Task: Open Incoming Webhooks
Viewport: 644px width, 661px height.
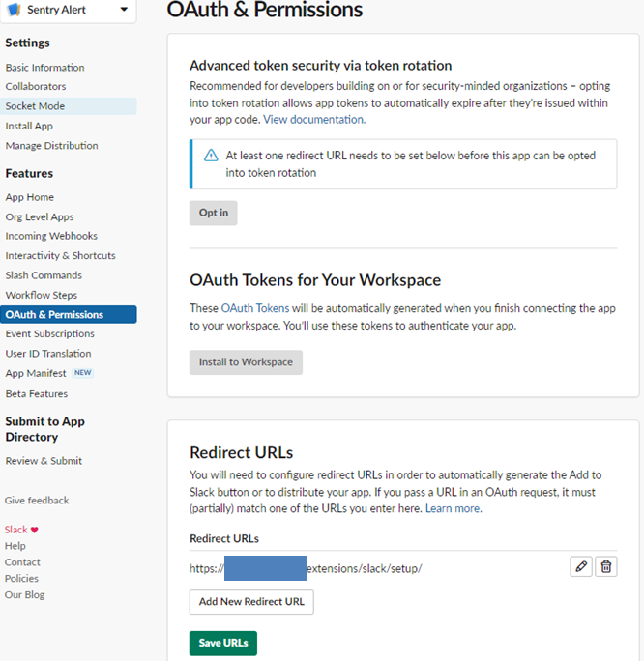Action: tap(51, 236)
